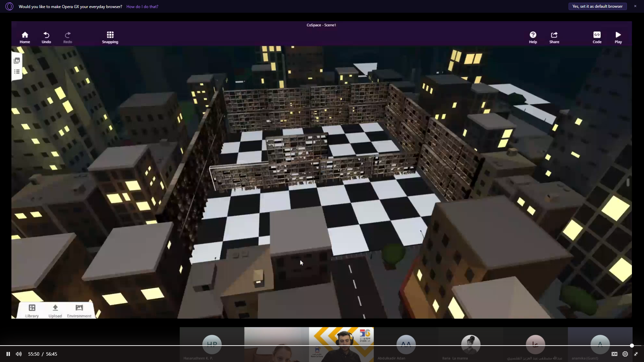This screenshot has height=362, width=644.
Task: Open the Code editor
Action: 597,37
